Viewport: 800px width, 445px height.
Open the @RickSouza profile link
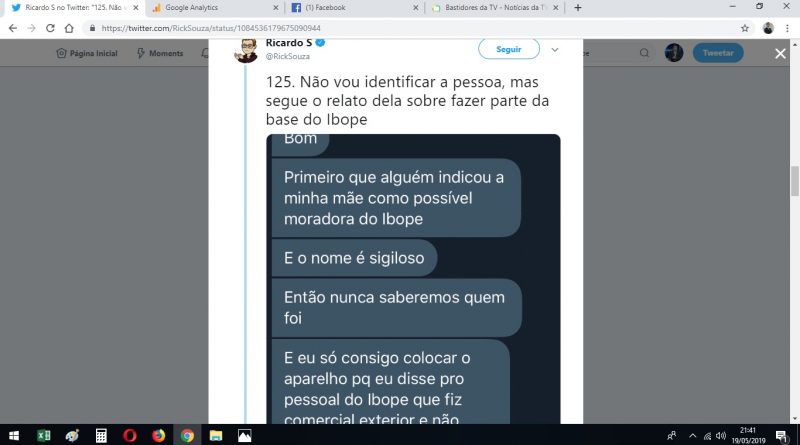pos(287,56)
